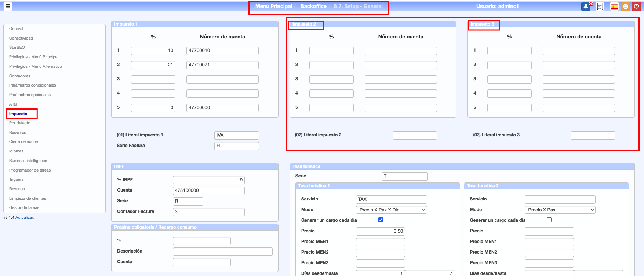Click the red power logout icon
Viewport: 644px width, 276px height.
click(636, 7)
